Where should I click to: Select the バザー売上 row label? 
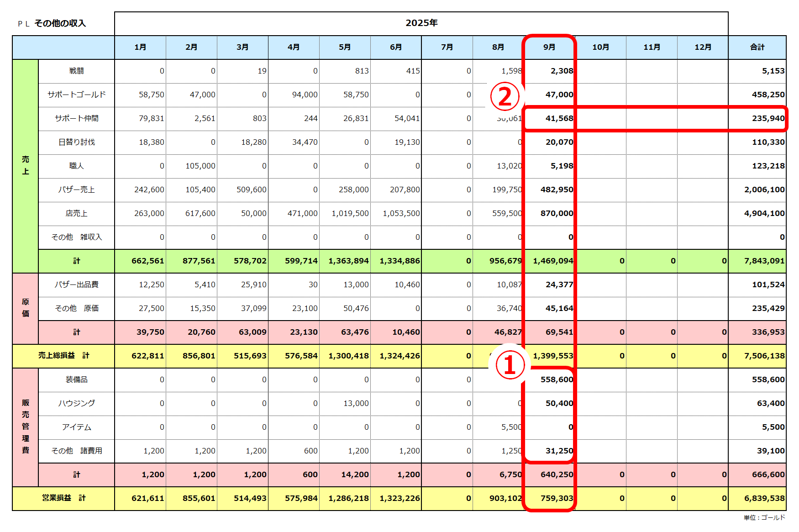tap(76, 190)
